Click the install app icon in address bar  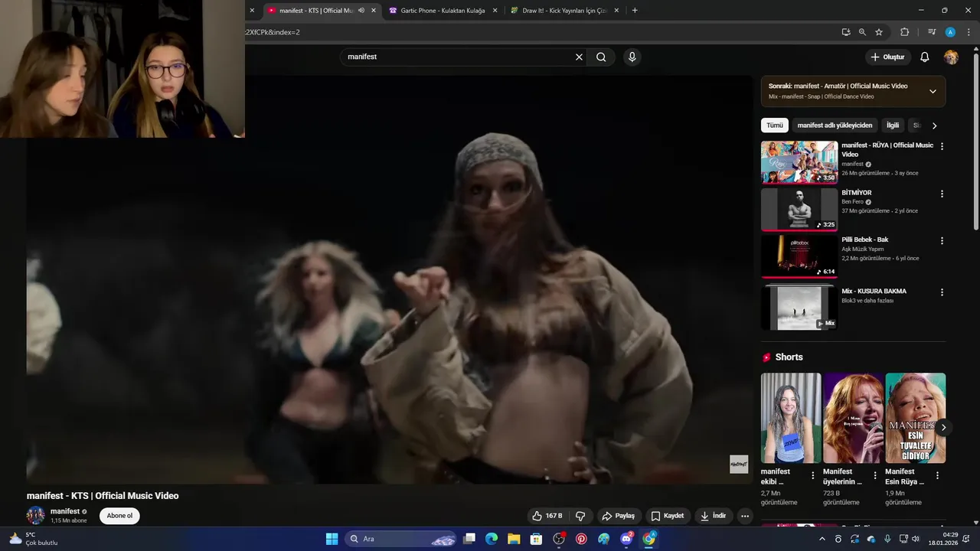click(845, 32)
